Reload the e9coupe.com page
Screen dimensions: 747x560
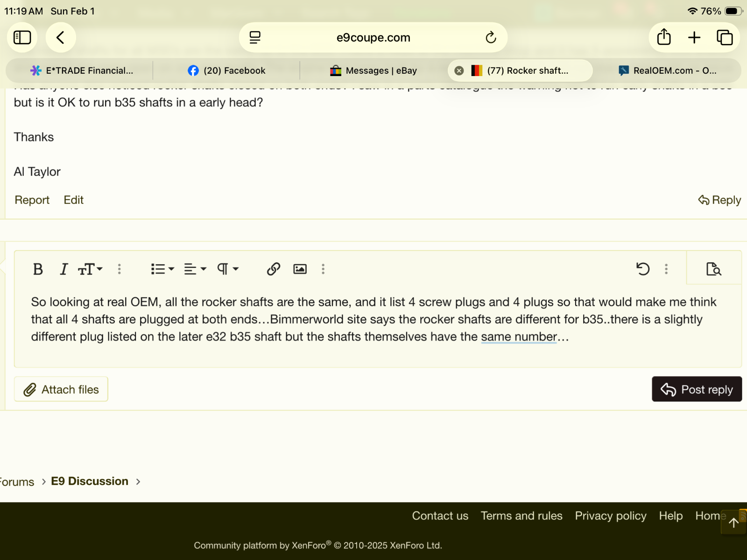tap(491, 37)
